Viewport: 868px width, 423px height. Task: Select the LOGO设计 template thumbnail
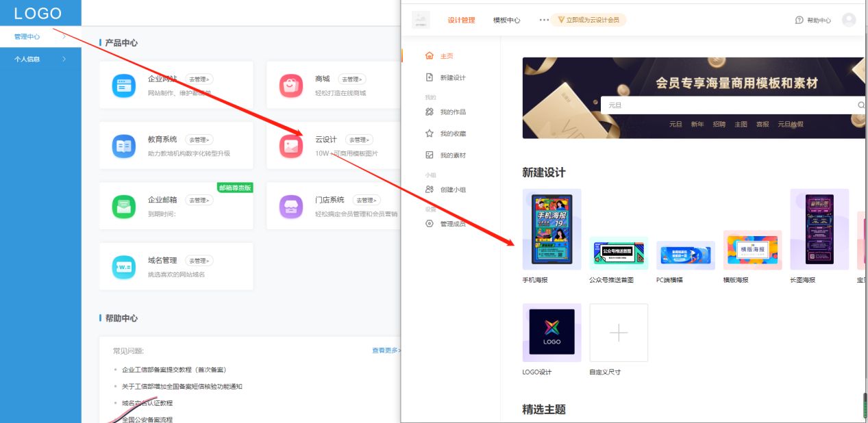pos(551,333)
